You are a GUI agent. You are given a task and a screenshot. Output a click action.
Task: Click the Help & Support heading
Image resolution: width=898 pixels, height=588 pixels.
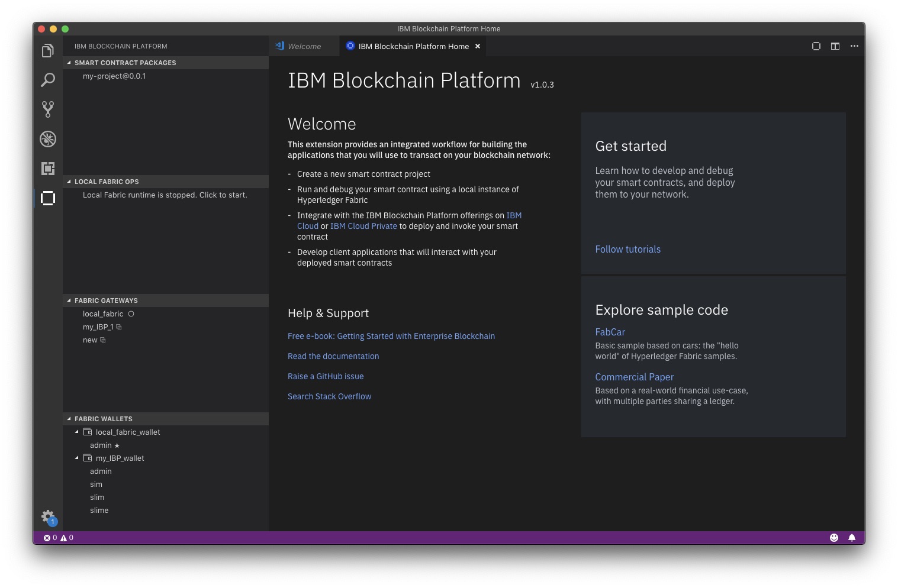328,314
